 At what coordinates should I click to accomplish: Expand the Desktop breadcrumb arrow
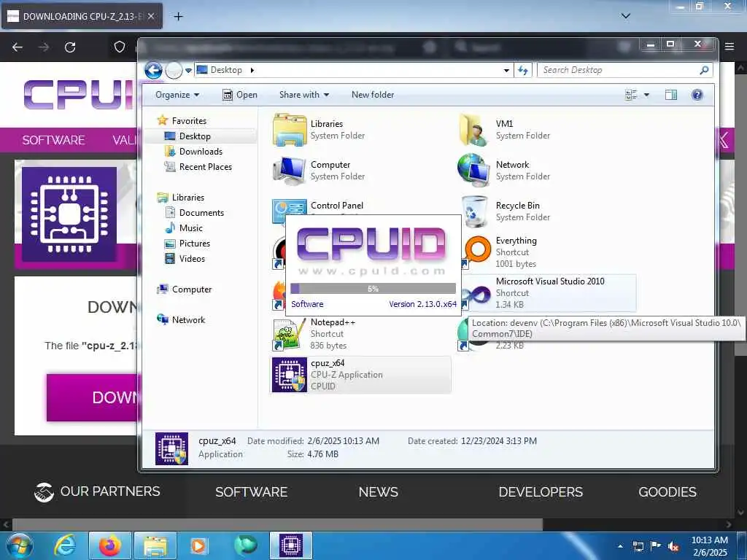click(x=252, y=70)
